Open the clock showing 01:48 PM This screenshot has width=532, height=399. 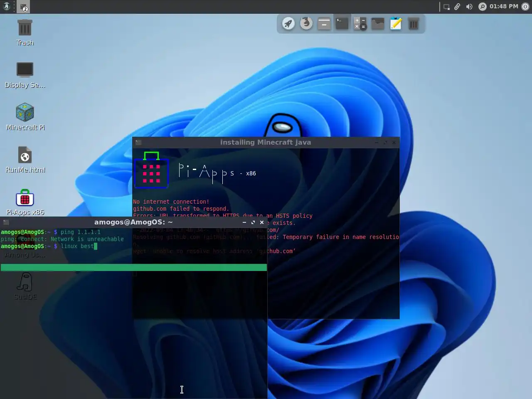pos(504,7)
